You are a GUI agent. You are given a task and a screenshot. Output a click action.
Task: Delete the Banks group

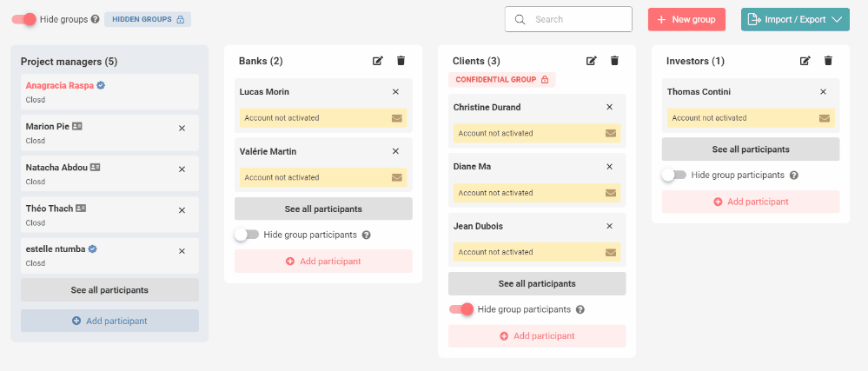pyautogui.click(x=401, y=61)
